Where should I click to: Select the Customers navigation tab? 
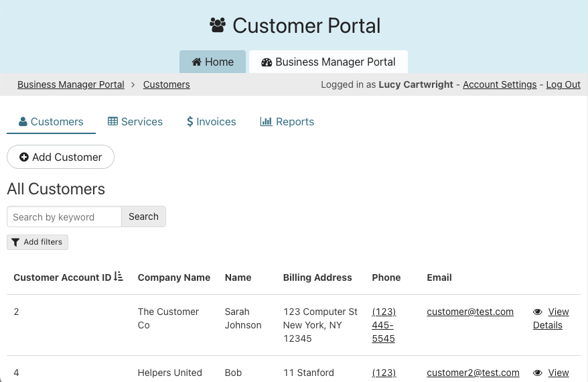[x=51, y=121]
